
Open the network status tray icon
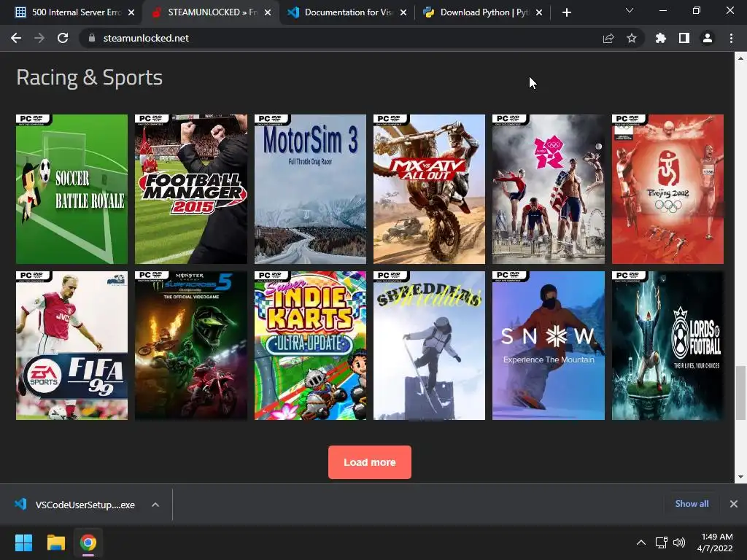(661, 542)
